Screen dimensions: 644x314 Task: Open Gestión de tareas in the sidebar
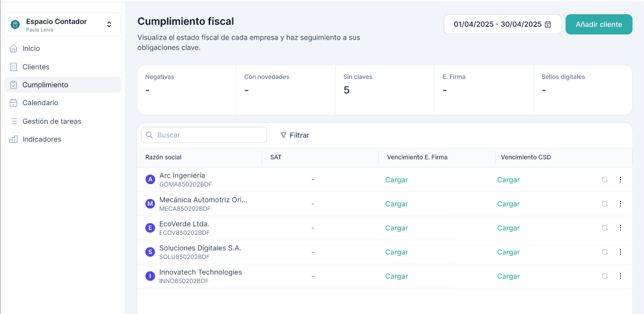[51, 121]
